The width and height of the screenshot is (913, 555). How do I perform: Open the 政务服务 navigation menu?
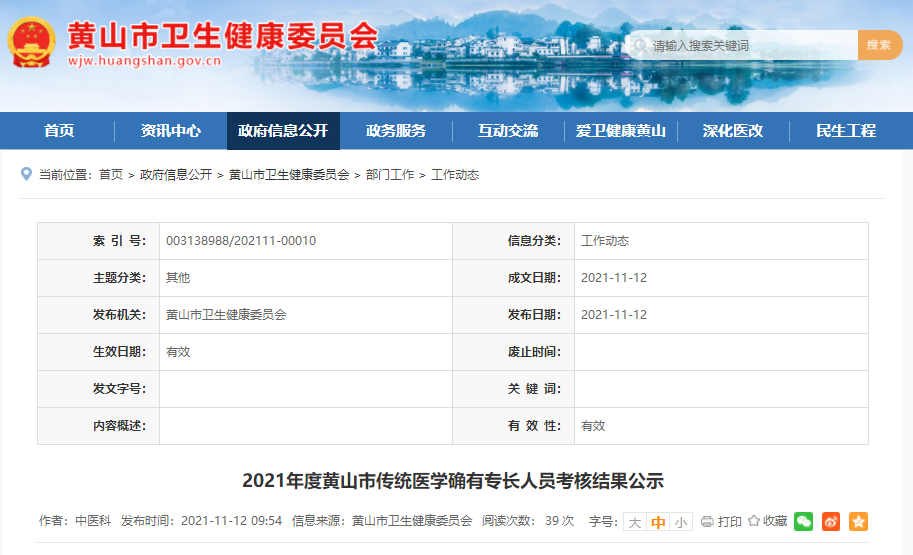tap(396, 131)
